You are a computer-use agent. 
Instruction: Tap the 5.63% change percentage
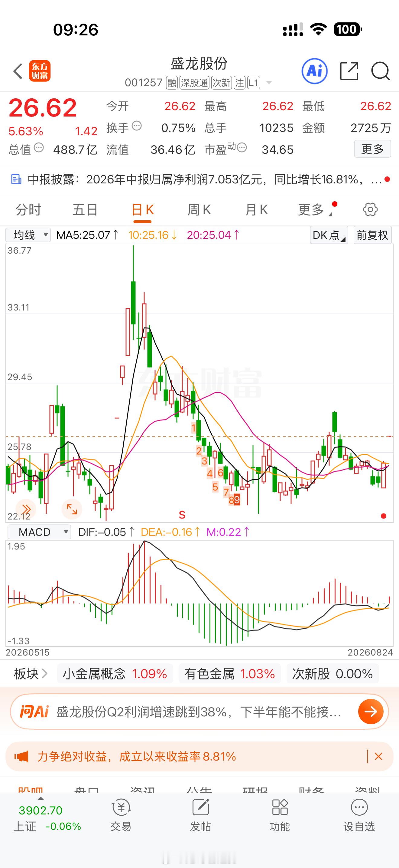(x=26, y=131)
